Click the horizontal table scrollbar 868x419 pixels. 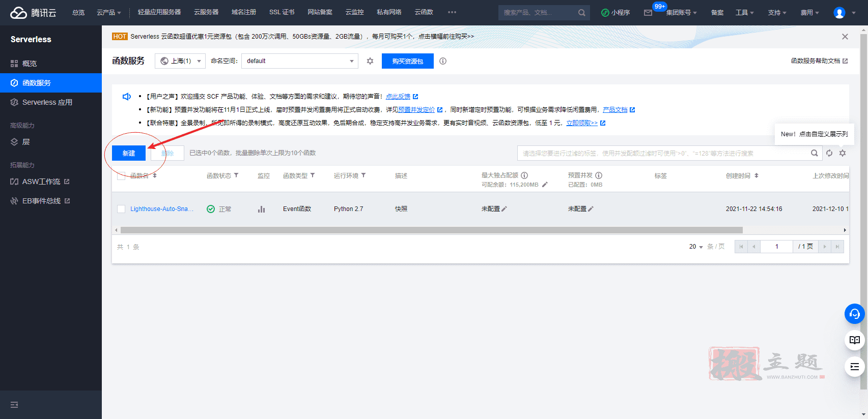tap(431, 230)
